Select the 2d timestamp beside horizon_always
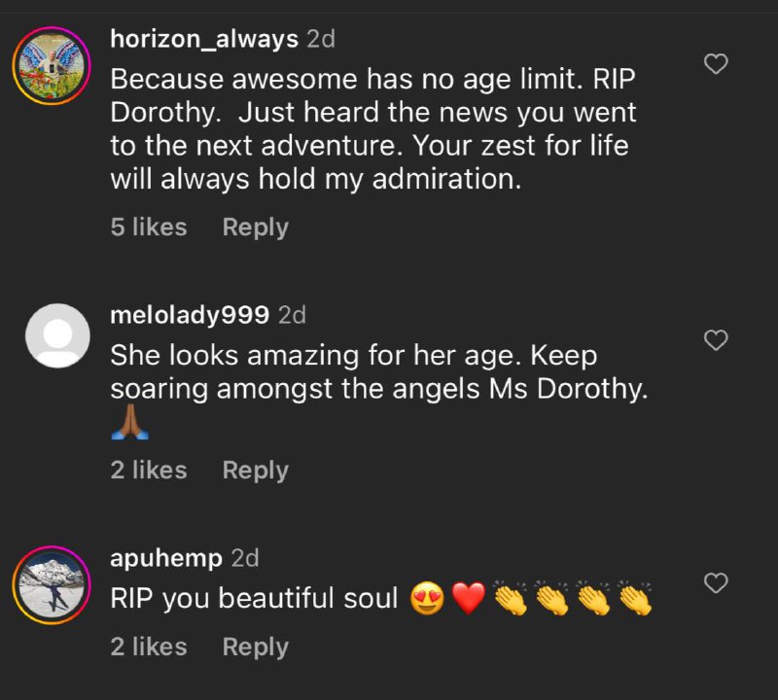The width and height of the screenshot is (778, 700). tap(321, 39)
